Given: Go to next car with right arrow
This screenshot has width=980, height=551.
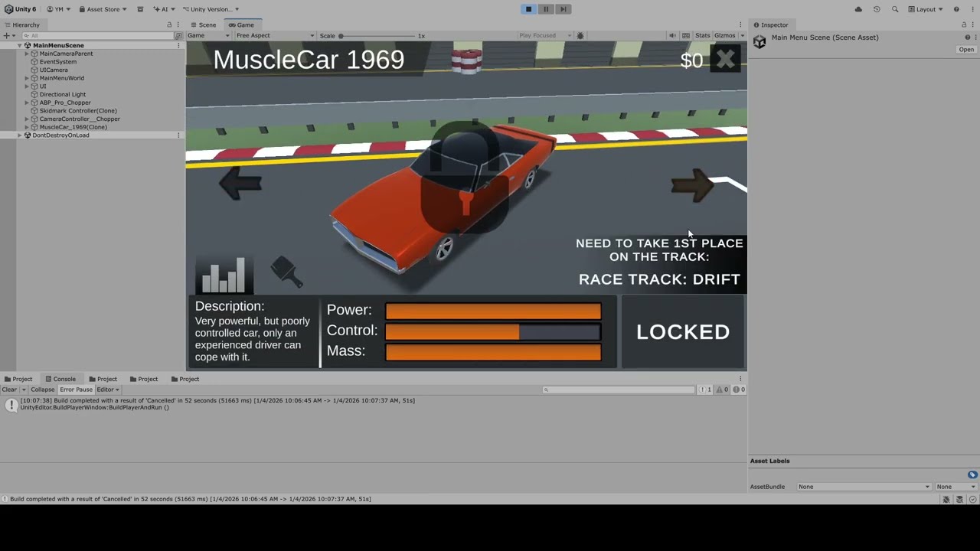Looking at the screenshot, I should point(693,185).
